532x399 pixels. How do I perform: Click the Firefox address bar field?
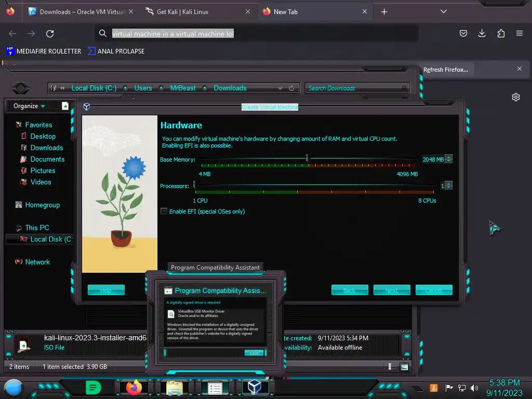point(257,34)
